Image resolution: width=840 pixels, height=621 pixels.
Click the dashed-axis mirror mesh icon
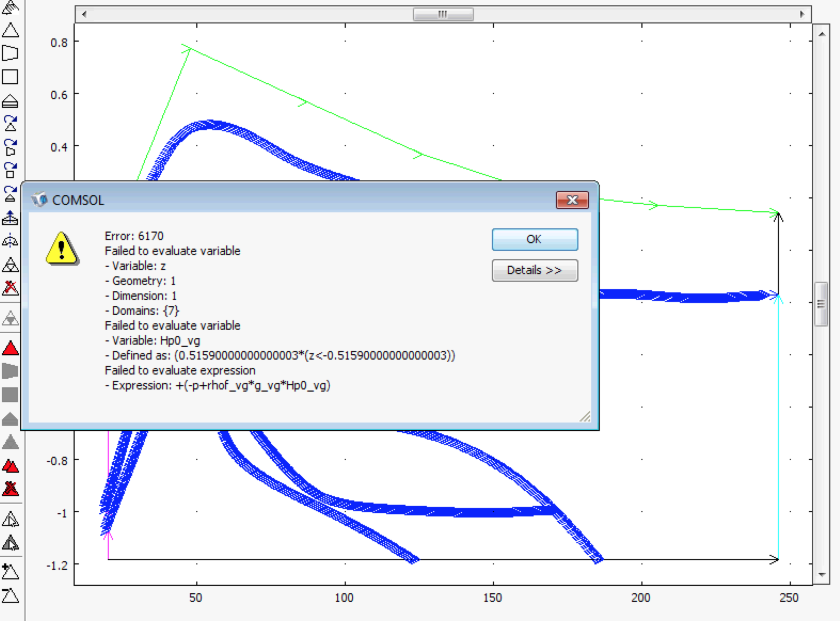click(10, 241)
